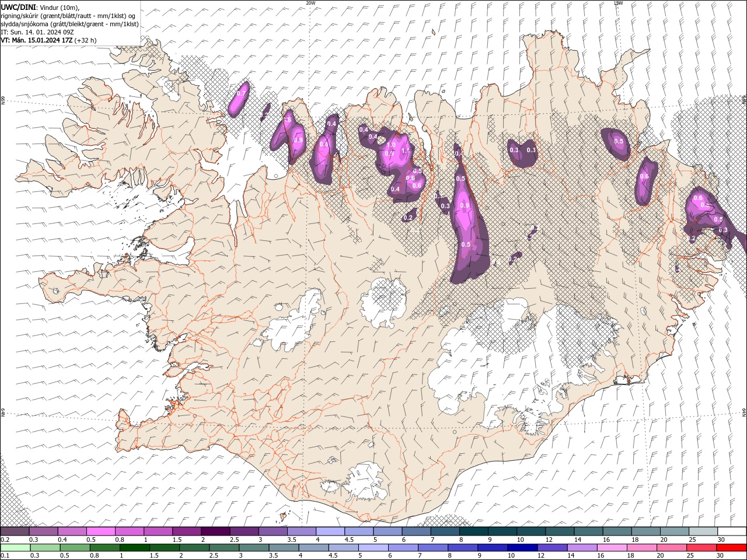The image size is (747, 560).
Task: Click the 30 label under top legend
Action: click(x=721, y=540)
